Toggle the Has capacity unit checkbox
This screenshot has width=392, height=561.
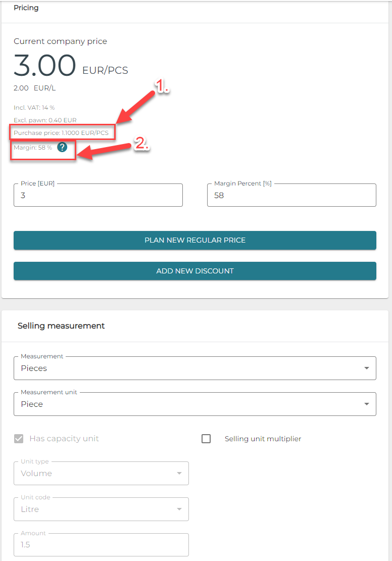pyautogui.click(x=19, y=439)
